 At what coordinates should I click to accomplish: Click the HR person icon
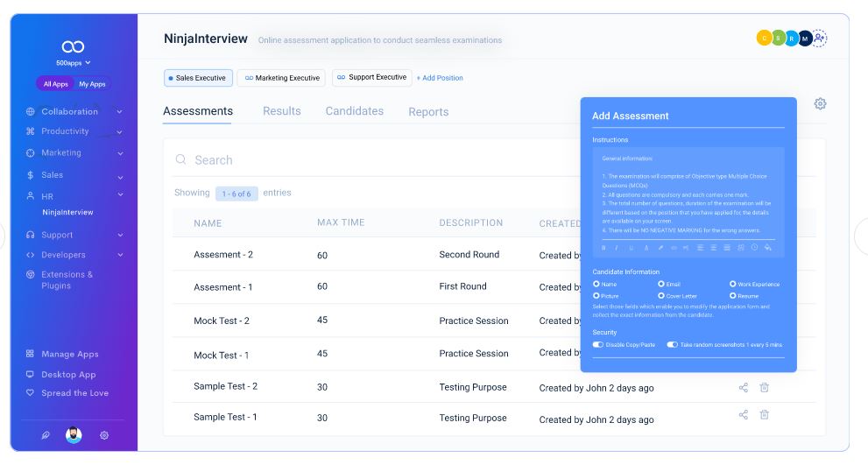tap(31, 196)
